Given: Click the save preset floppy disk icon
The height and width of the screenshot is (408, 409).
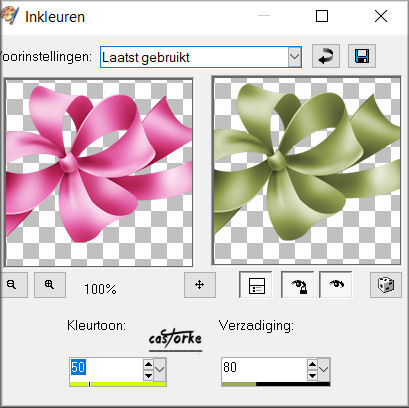Looking at the screenshot, I should [x=362, y=56].
